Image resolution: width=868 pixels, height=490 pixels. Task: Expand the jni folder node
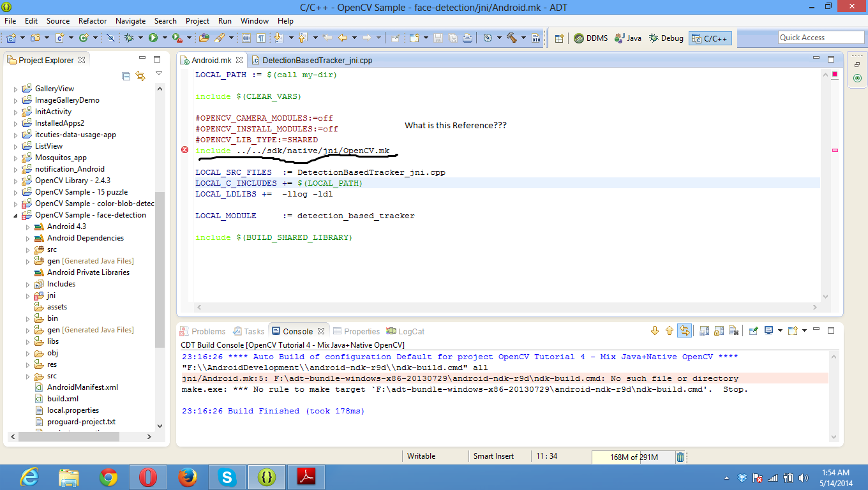28,295
